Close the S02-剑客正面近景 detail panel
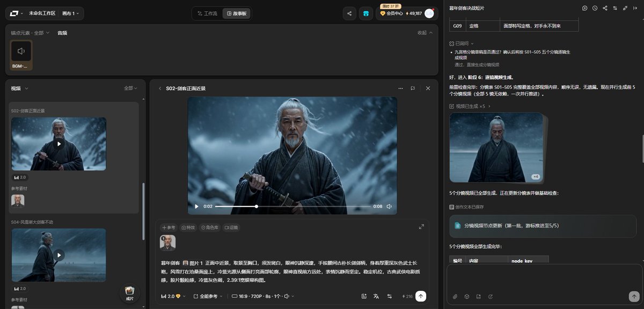The height and width of the screenshot is (309, 644). 428,88
